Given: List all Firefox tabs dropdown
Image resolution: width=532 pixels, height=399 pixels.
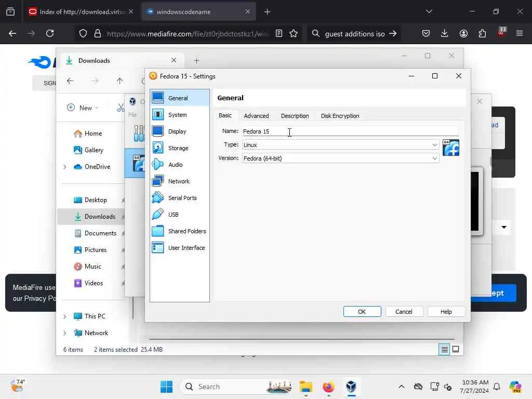Looking at the screenshot, I should point(429,11).
